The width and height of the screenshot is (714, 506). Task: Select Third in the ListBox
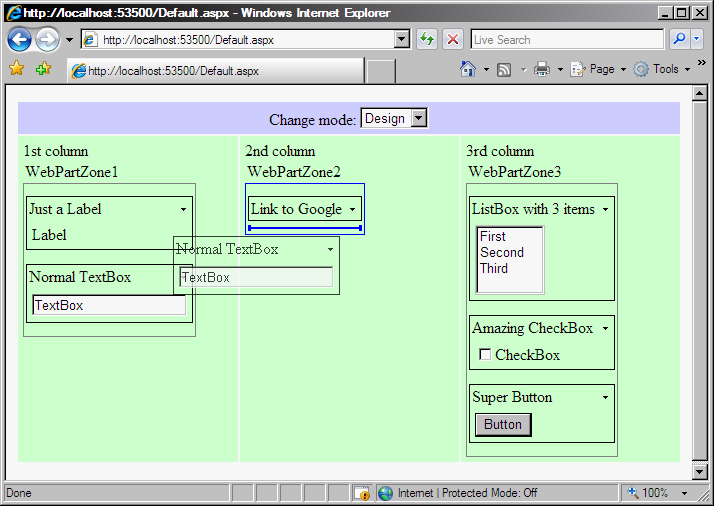coord(494,268)
